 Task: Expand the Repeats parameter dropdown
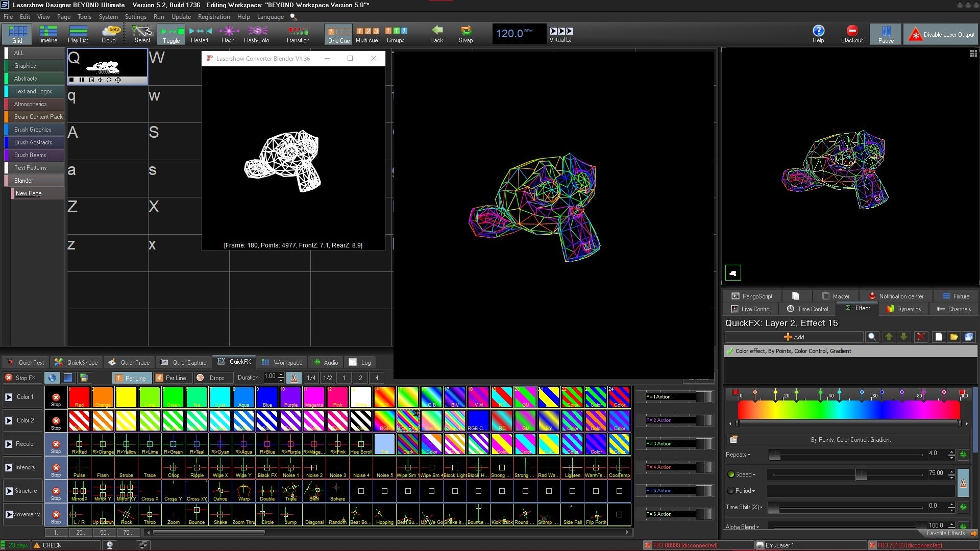point(749,455)
